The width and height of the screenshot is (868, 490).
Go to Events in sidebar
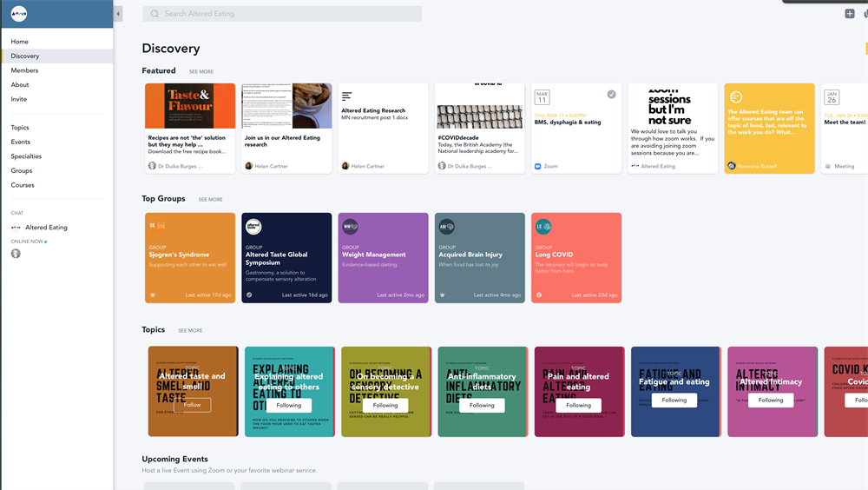[x=21, y=142]
